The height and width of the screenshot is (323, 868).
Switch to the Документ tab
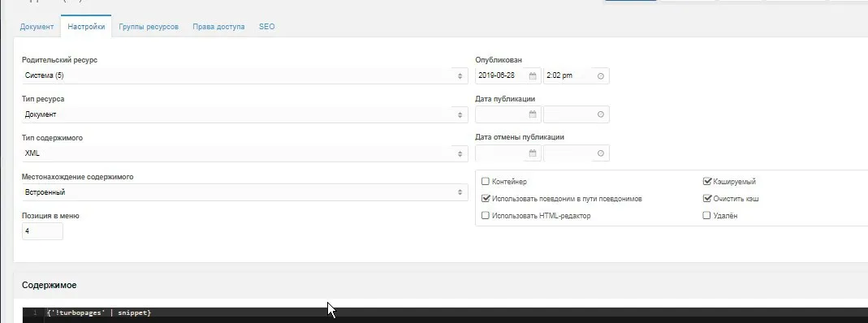coord(37,27)
